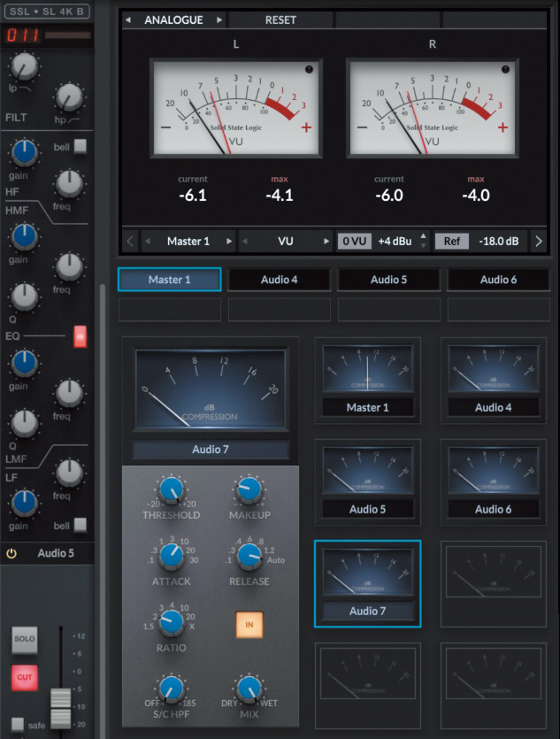
Task: Click the right channel max value -4.0
Action: (476, 195)
